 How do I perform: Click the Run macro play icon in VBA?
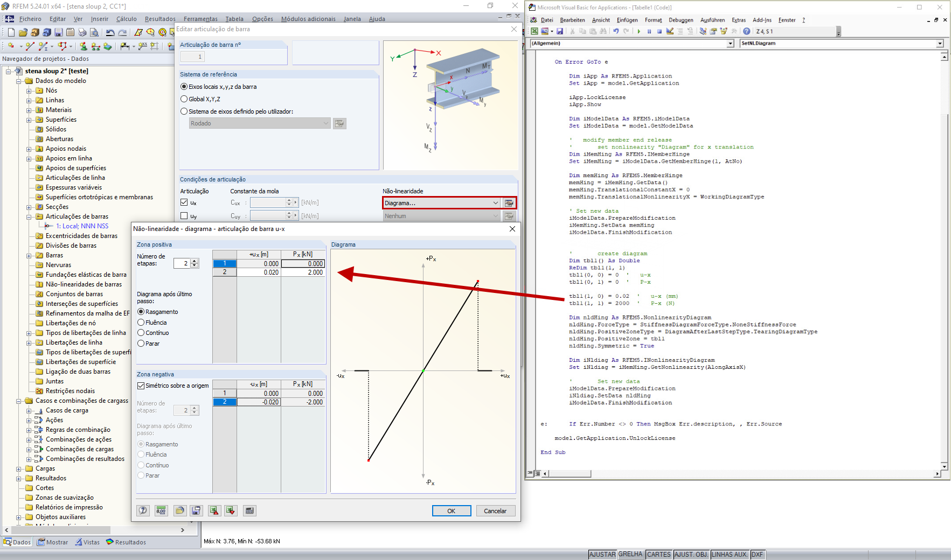(x=639, y=31)
